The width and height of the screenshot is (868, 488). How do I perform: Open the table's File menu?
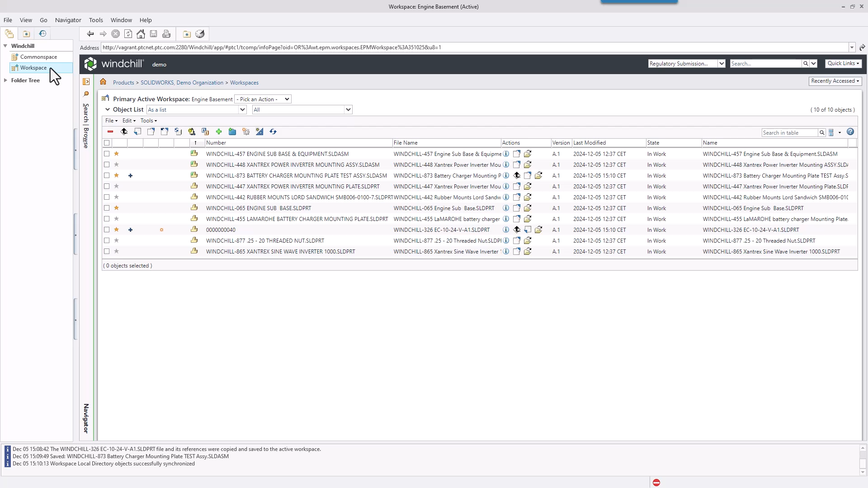tap(111, 121)
